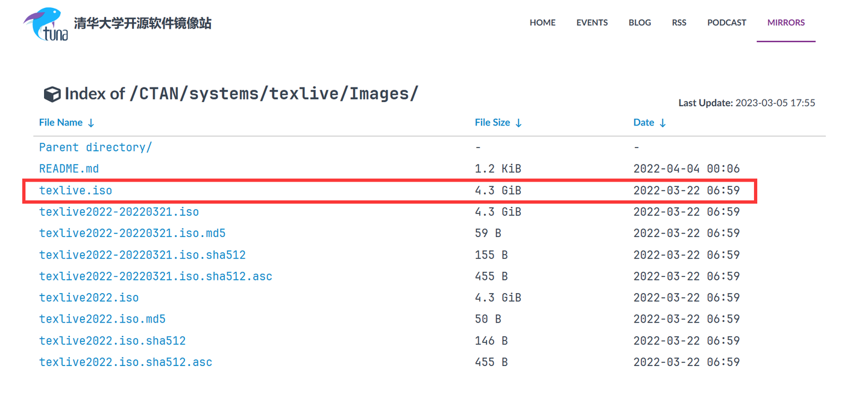The height and width of the screenshot is (398, 868).
Task: Open the README.md file
Action: pos(69,169)
